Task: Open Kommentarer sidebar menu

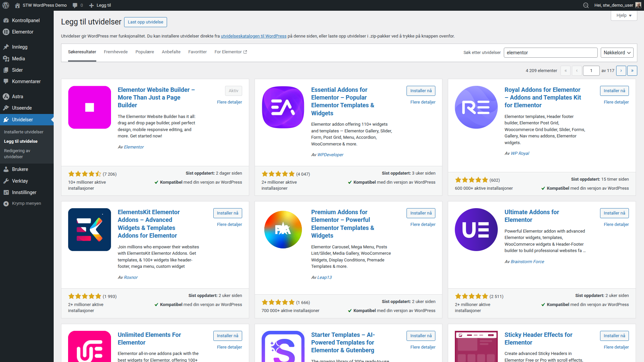Action: point(27,81)
